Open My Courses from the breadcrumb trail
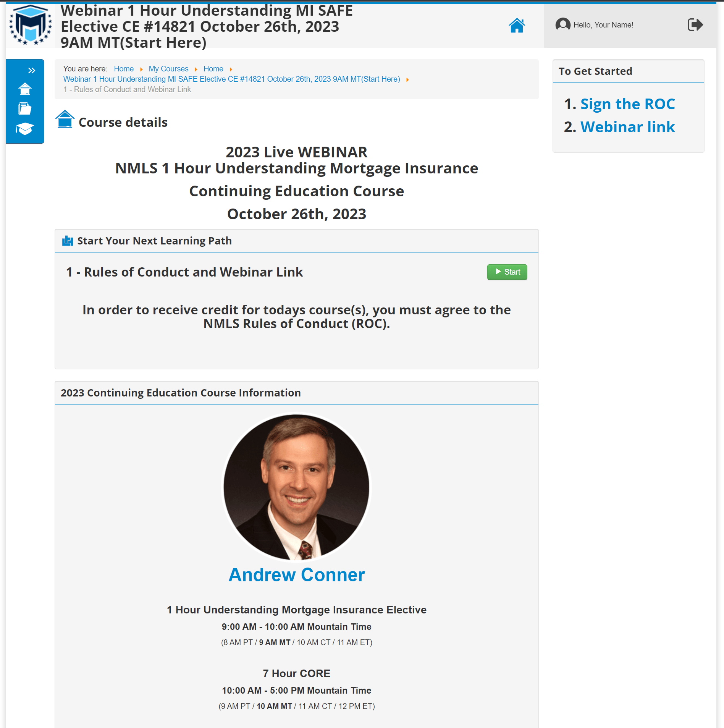Screen dimensions: 724x728 click(x=168, y=69)
